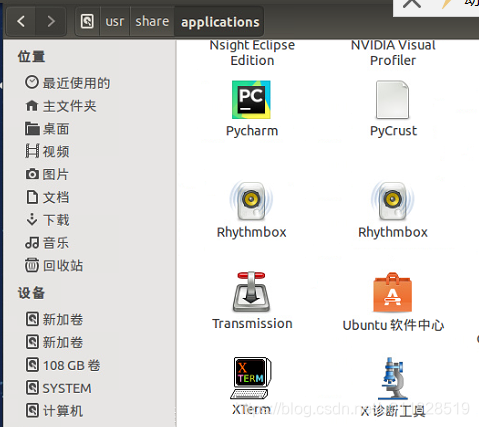Click the folder icon beside 桌面
479x427 pixels.
pyautogui.click(x=32, y=129)
